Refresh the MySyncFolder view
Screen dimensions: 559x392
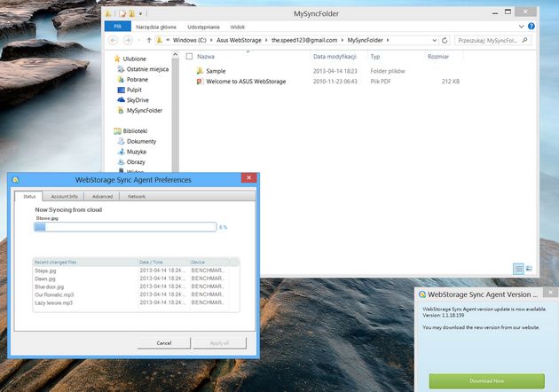click(445, 40)
